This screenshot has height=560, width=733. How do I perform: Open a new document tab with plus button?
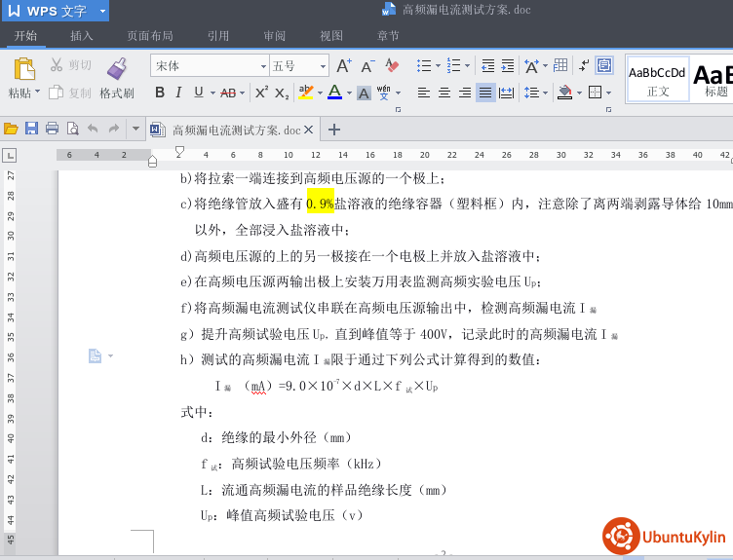334,130
